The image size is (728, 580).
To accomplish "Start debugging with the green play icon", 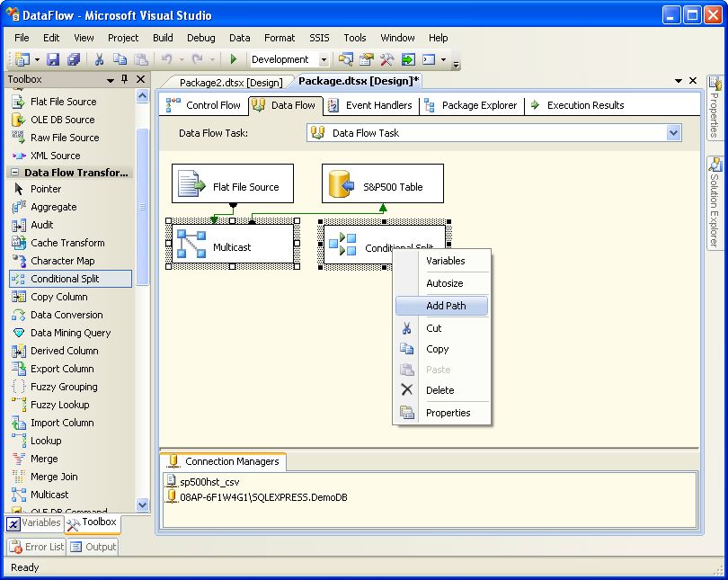I will pyautogui.click(x=234, y=59).
